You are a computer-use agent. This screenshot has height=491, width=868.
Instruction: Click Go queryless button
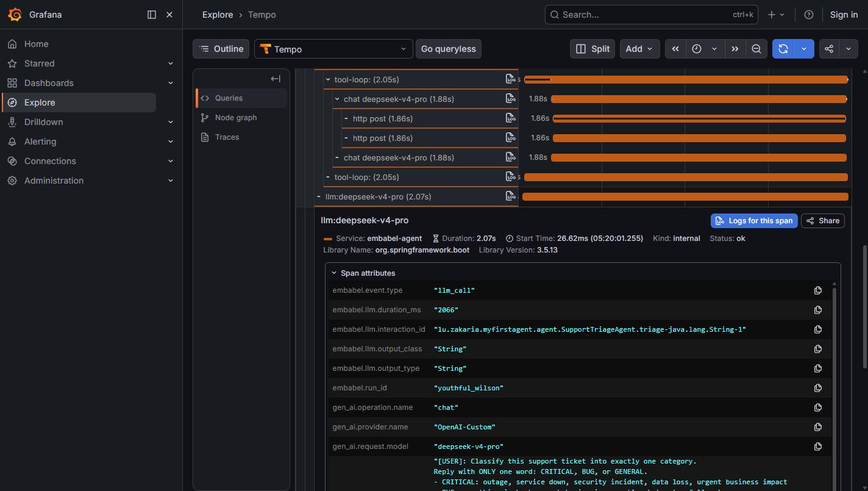[448, 49]
